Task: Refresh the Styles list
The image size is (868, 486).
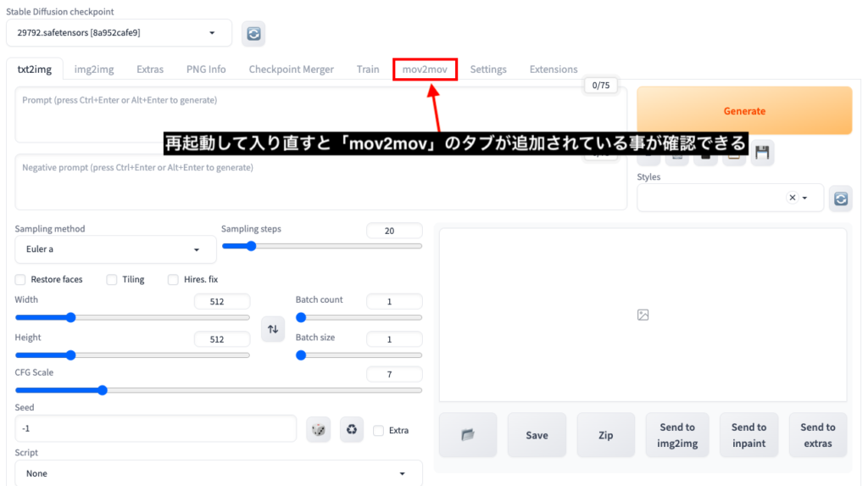Action: pyautogui.click(x=840, y=198)
